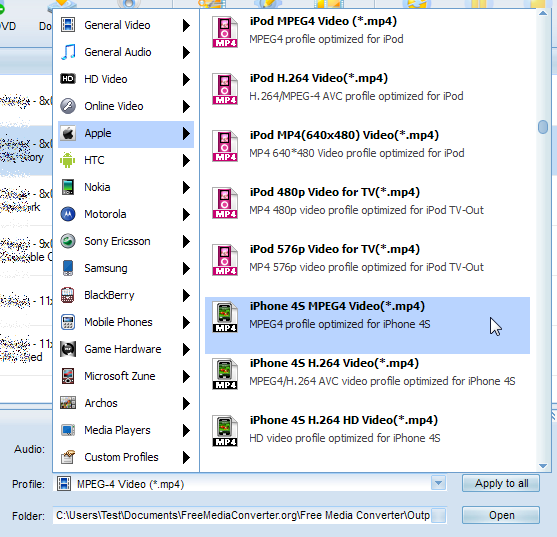Click "H.264/MPEG-4 AVC profile optimized for iPod"

[356, 96]
